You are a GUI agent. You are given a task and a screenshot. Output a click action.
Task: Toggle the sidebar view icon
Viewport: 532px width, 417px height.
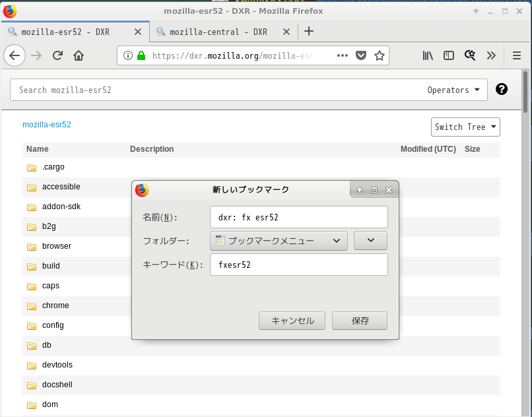pos(449,56)
